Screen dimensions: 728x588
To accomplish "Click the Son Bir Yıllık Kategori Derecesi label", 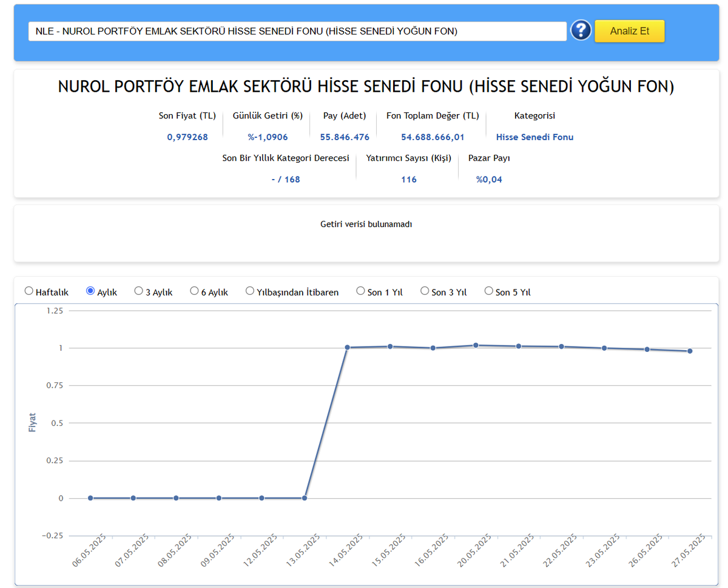I will coord(286,158).
